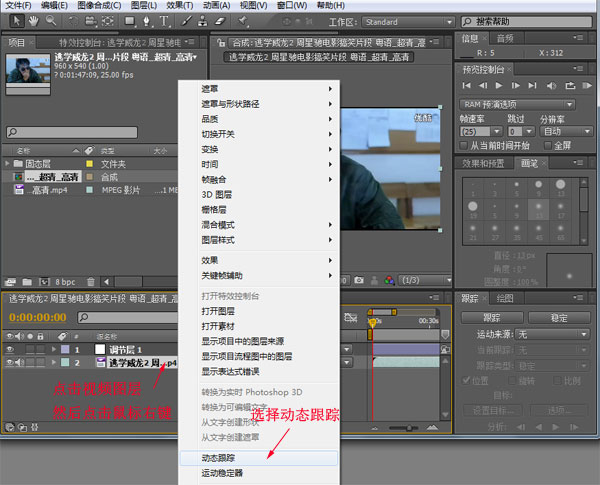Click the 跟踪 button in tracker panel
Viewport: 600px width, 485px height.
click(x=492, y=318)
